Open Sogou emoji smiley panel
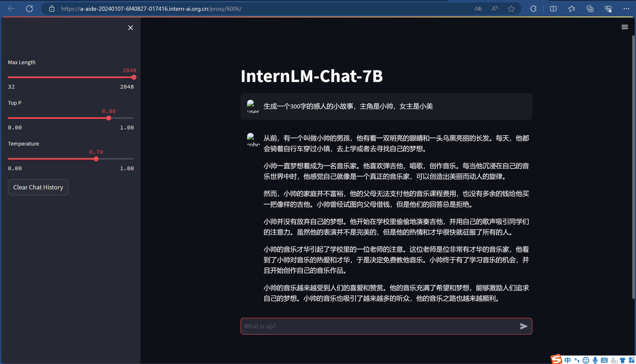The width and height of the screenshot is (636, 364). point(586,360)
